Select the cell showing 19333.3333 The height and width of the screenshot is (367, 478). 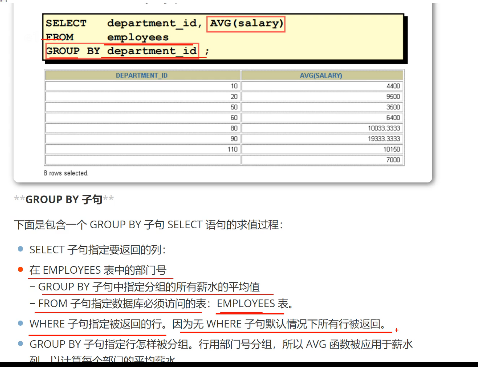pyautogui.click(x=322, y=138)
